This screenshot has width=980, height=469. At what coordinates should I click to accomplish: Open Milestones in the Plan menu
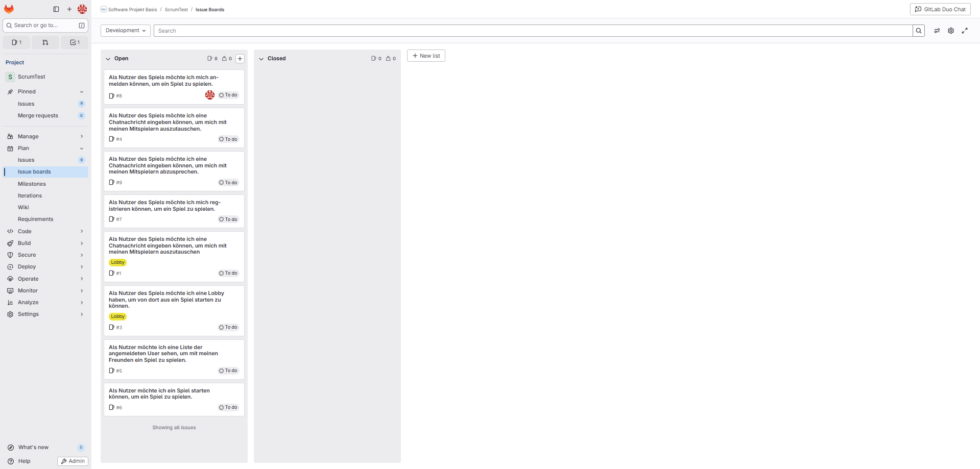coord(32,184)
